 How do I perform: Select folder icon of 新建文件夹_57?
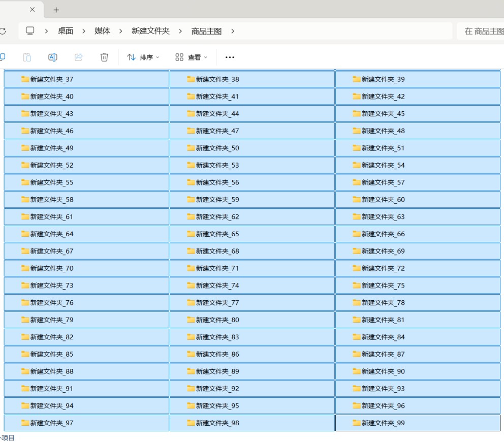coord(357,182)
